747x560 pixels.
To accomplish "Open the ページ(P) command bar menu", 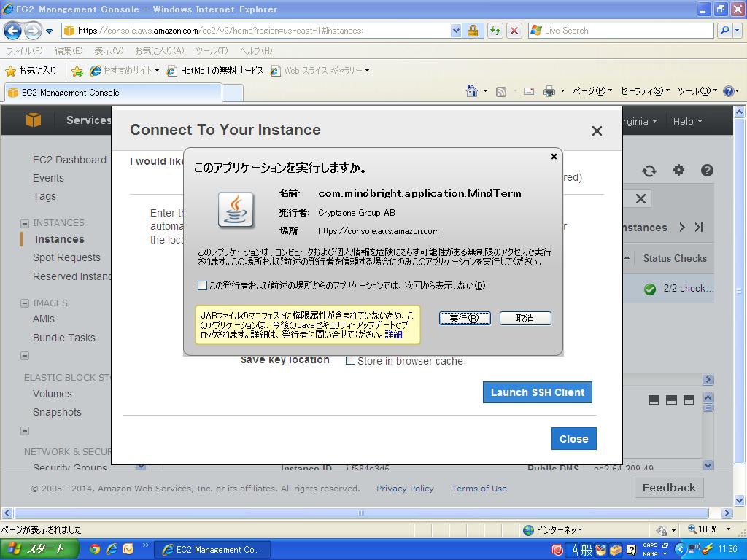I will 592,90.
